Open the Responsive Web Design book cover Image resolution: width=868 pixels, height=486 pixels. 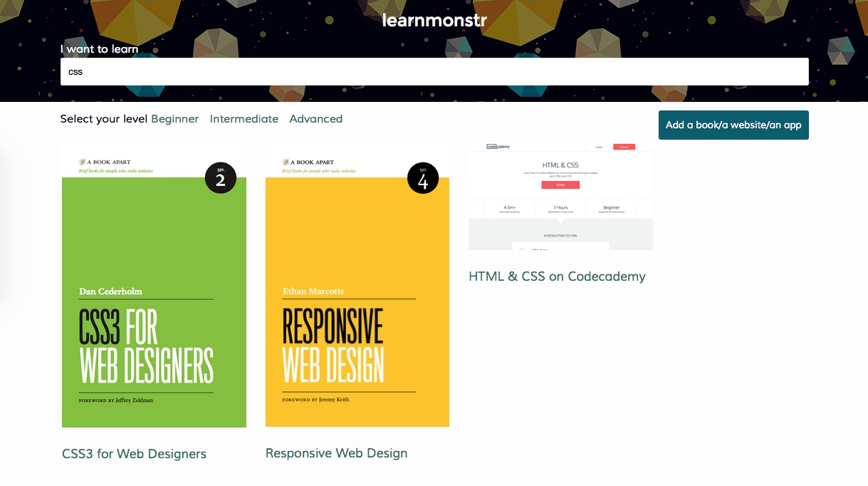click(x=357, y=284)
